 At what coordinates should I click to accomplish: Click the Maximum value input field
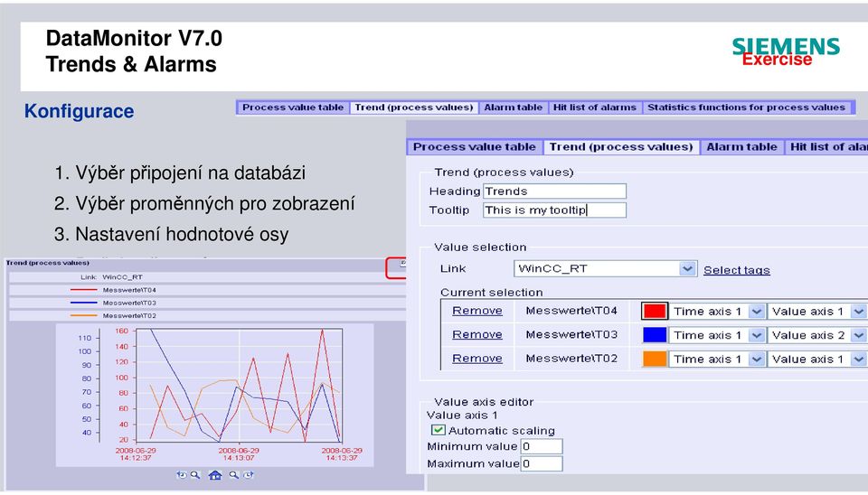(x=542, y=463)
